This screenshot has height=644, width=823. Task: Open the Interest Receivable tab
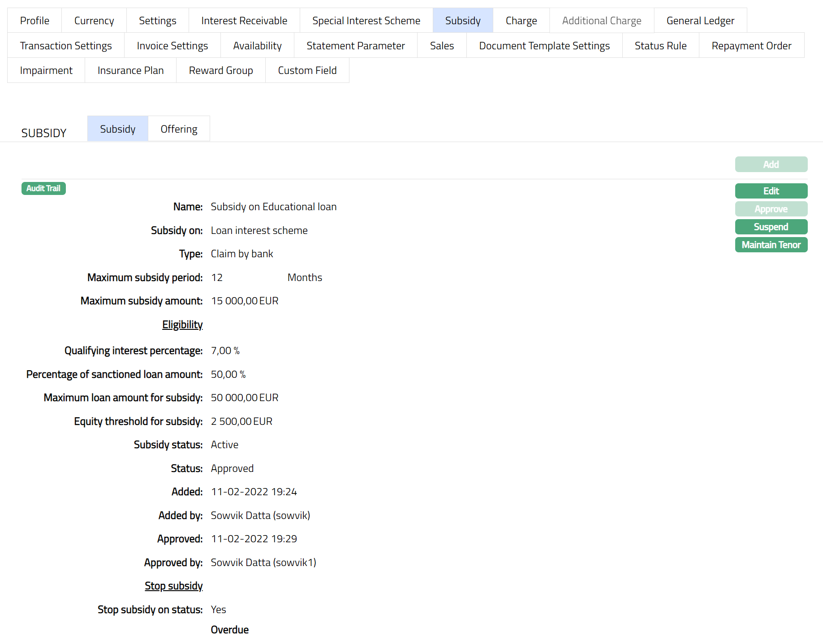244,21
